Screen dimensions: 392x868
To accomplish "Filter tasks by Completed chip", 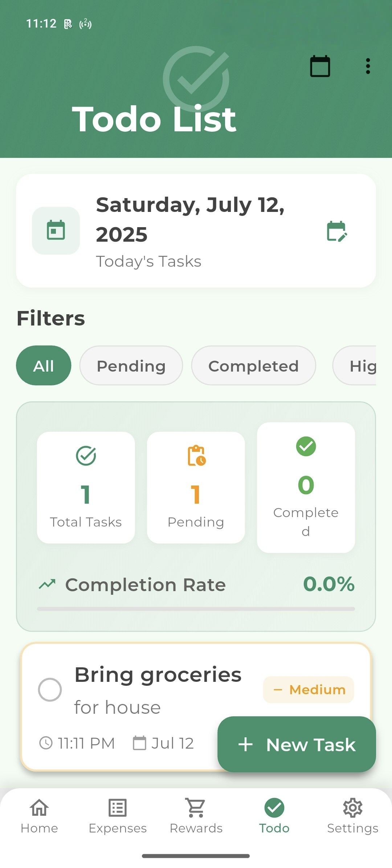I will coord(253,365).
